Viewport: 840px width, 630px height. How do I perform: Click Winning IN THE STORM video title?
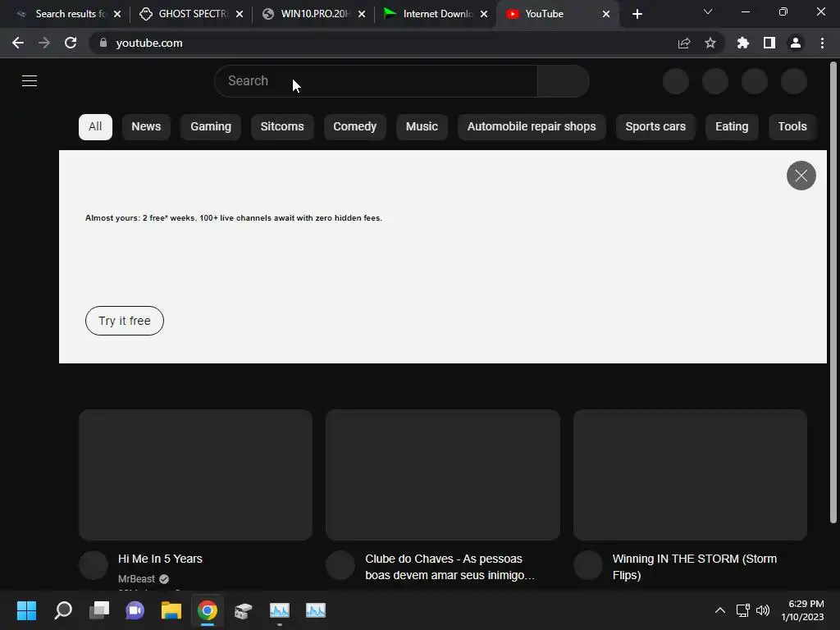694,567
